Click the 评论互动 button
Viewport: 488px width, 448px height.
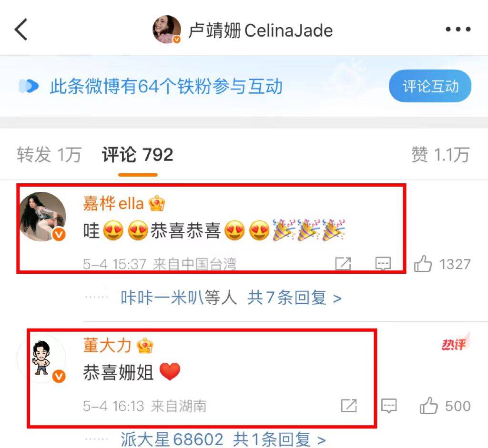[x=430, y=86]
